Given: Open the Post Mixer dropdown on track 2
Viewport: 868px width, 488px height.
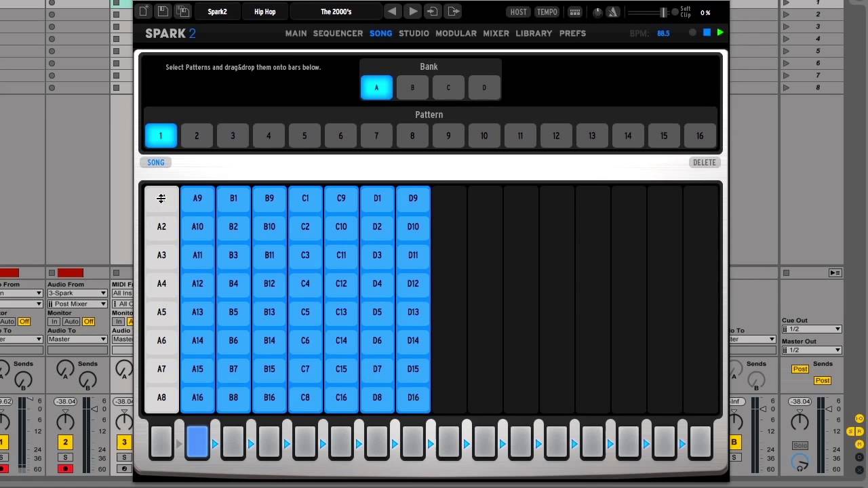Looking at the screenshot, I should coord(77,304).
